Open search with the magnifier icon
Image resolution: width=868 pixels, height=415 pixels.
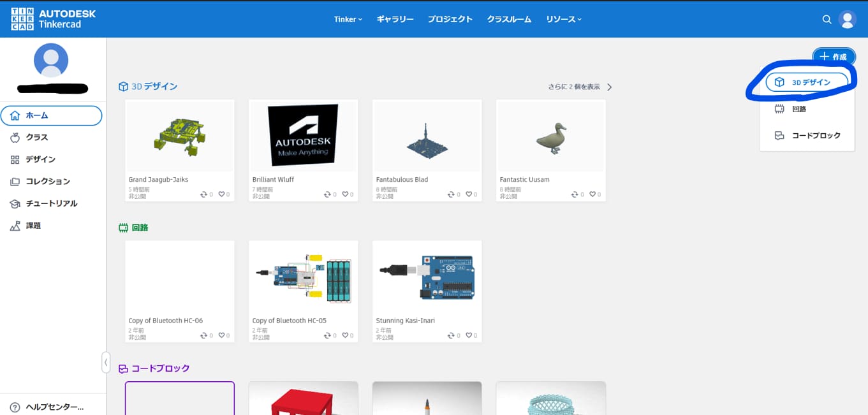pos(827,20)
